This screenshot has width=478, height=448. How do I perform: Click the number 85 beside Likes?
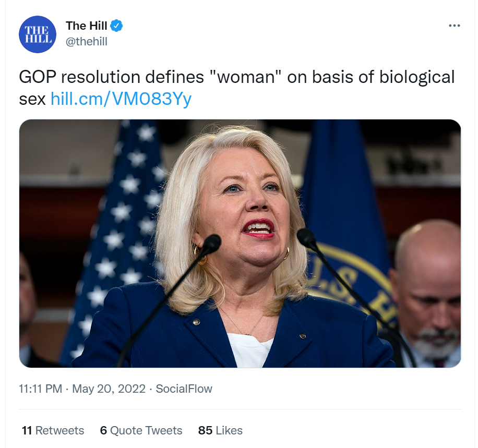[205, 430]
